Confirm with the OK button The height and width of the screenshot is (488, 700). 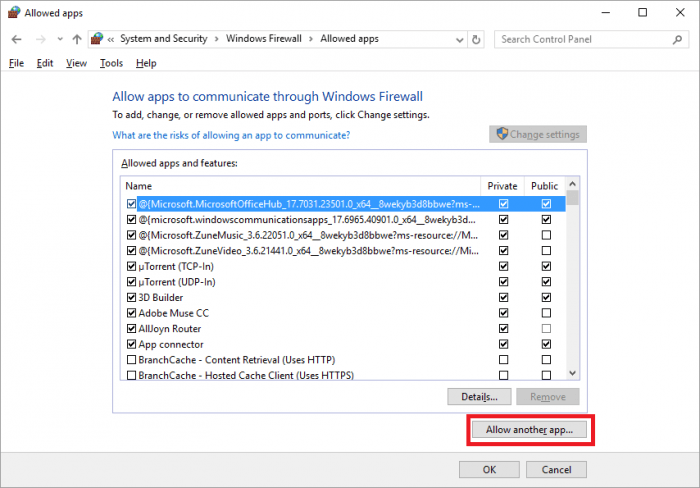point(489,470)
